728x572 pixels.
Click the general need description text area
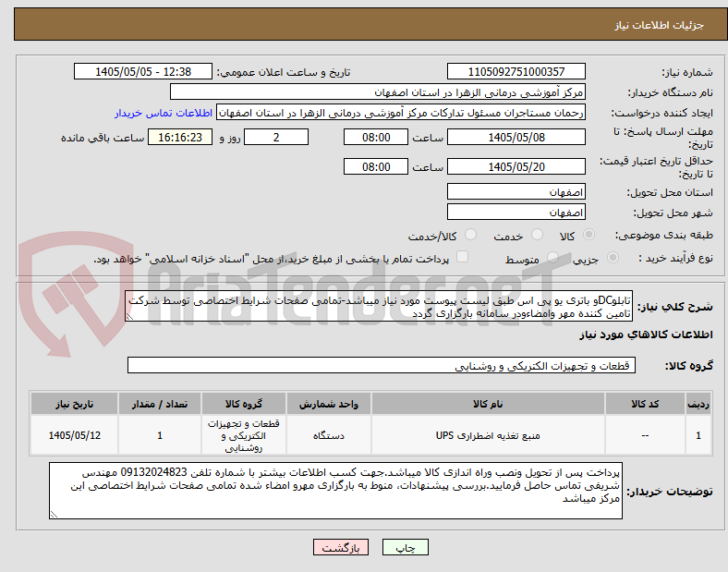point(379,307)
